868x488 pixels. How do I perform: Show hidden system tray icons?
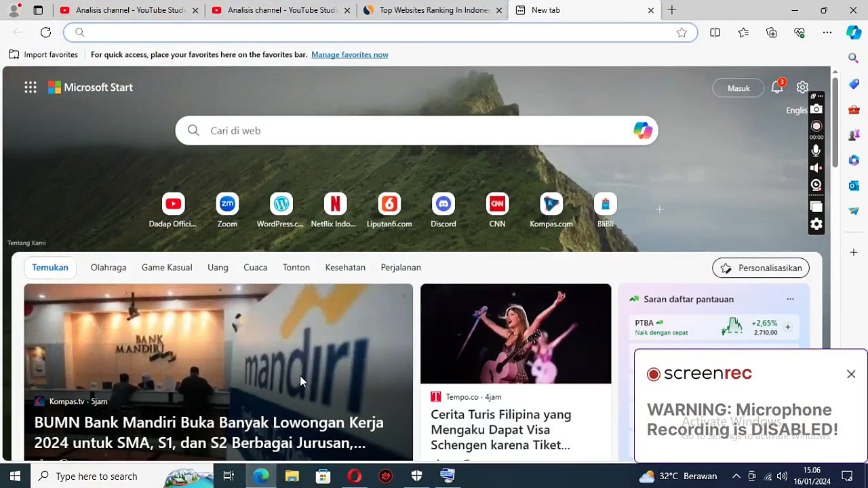pos(736,476)
